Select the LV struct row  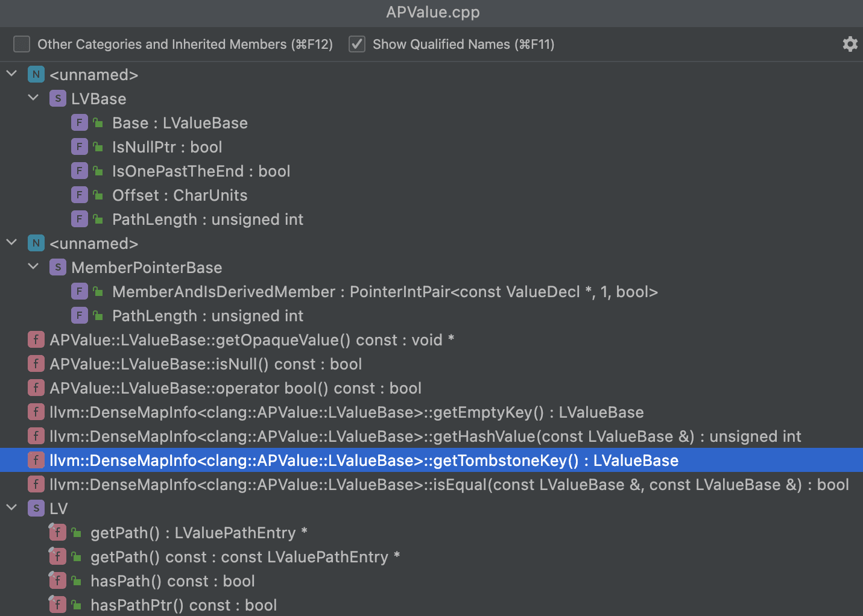tap(431, 508)
